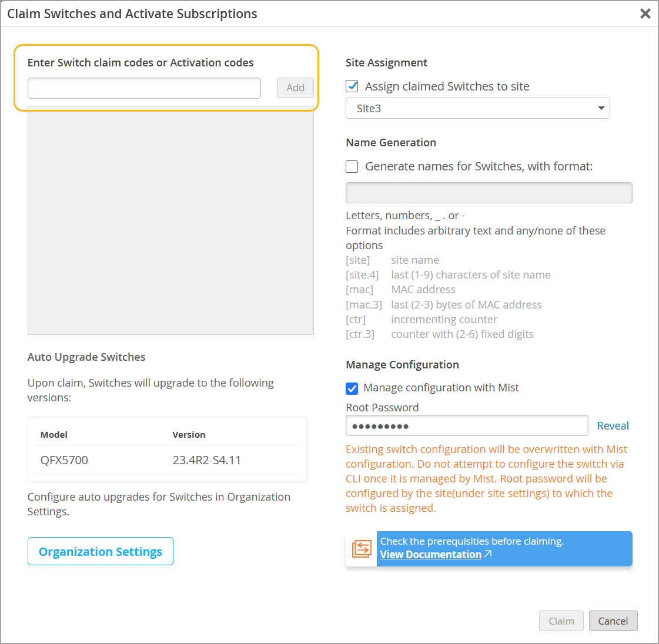Click the Root Password field
The image size is (659, 644).
click(x=466, y=425)
